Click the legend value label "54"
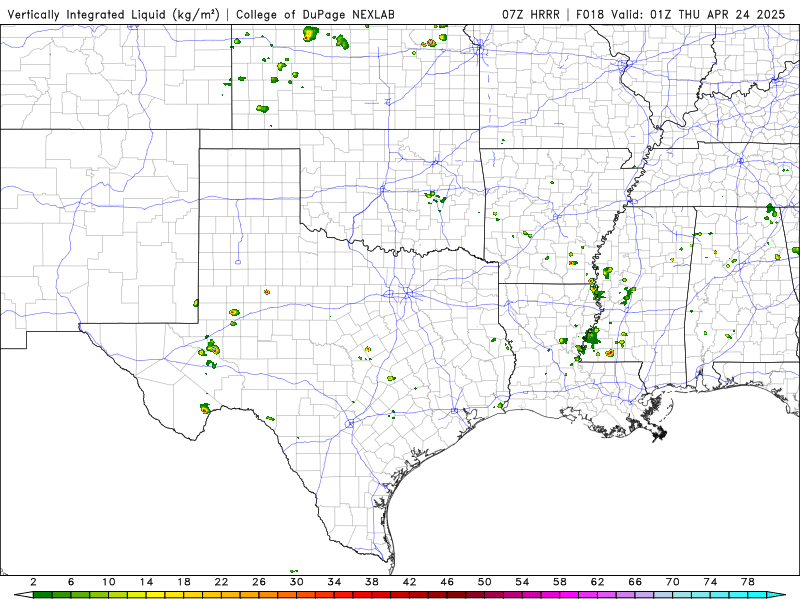This screenshot has height=600, width=800. (x=522, y=582)
